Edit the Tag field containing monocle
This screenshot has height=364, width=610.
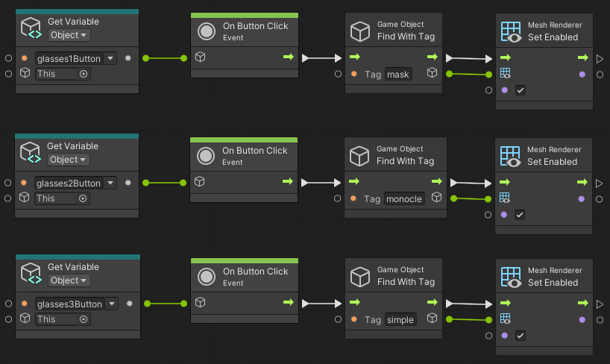coord(404,199)
